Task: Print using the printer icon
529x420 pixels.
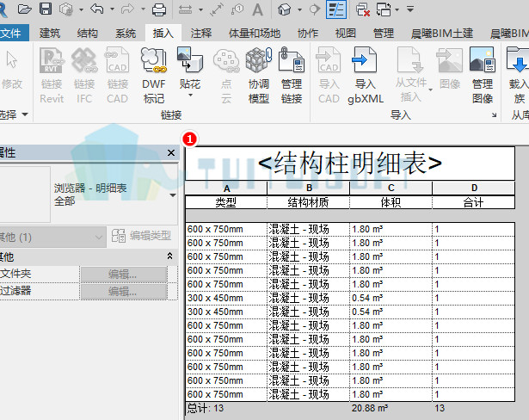Action: pyautogui.click(x=158, y=9)
